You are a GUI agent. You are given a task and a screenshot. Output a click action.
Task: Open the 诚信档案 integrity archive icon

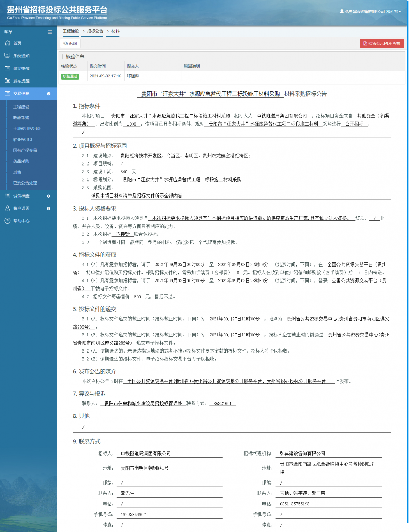[7, 196]
